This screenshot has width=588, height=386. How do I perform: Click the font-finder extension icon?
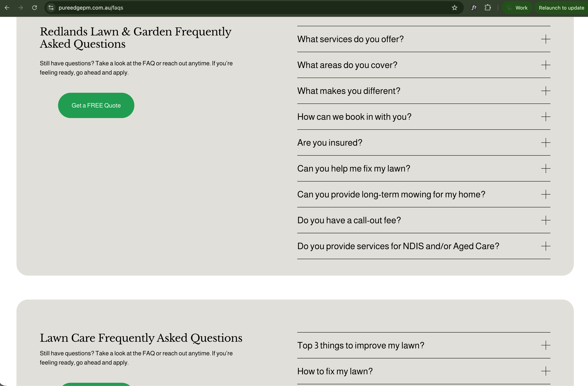[474, 8]
